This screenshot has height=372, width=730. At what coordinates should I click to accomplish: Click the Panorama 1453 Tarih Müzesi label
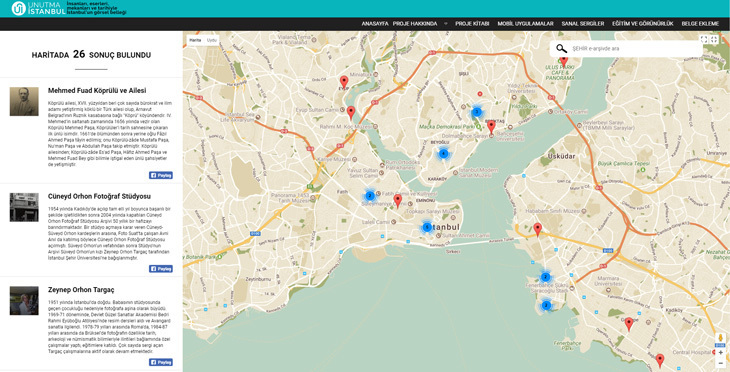[x=291, y=198]
